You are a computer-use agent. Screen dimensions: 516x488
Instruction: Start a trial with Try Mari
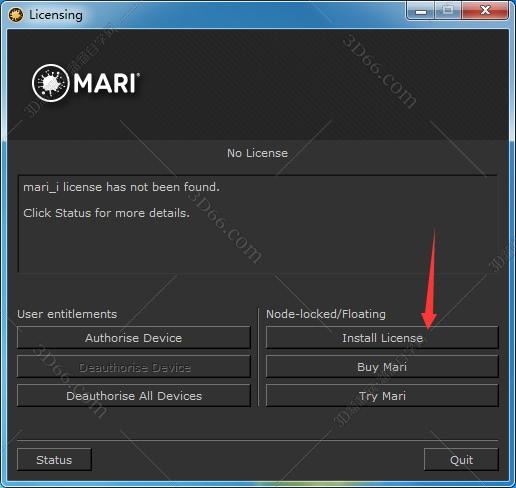click(382, 396)
